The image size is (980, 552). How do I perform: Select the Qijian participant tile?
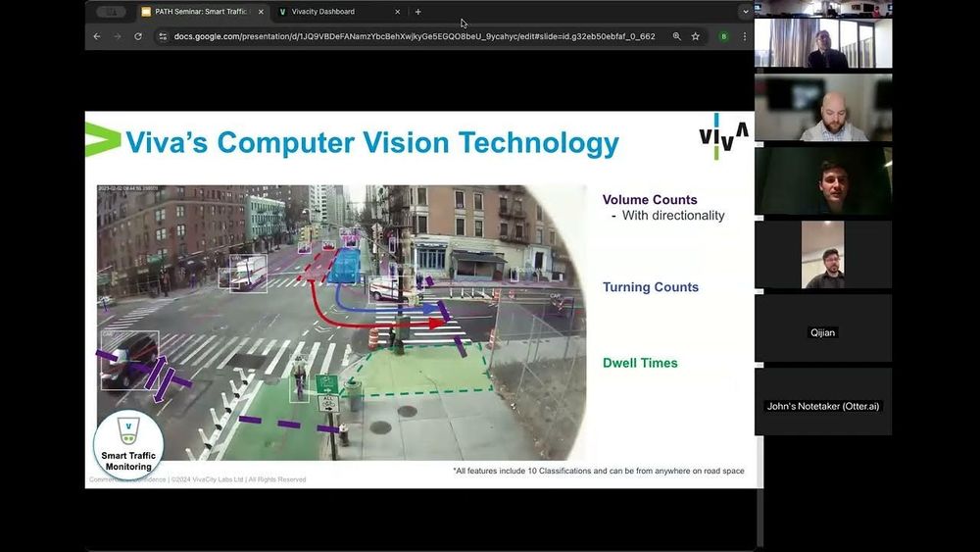pyautogui.click(x=823, y=327)
